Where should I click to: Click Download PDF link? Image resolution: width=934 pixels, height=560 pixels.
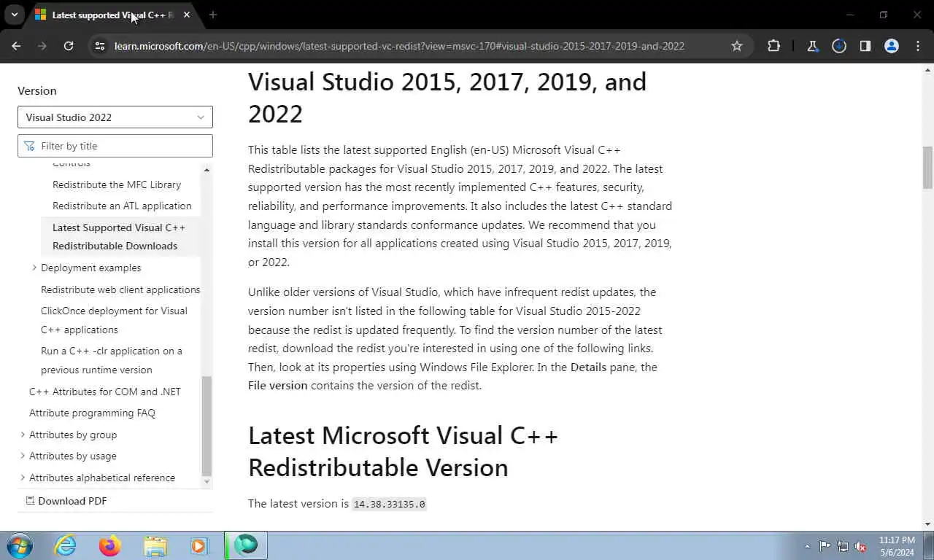click(x=66, y=501)
